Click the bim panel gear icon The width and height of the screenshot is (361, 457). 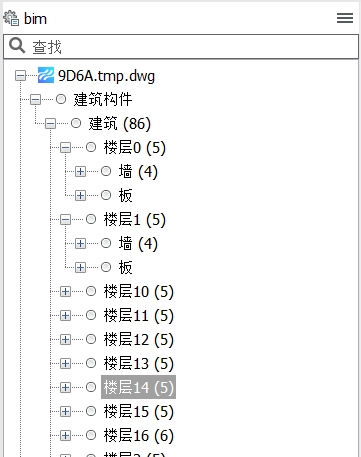(11, 18)
